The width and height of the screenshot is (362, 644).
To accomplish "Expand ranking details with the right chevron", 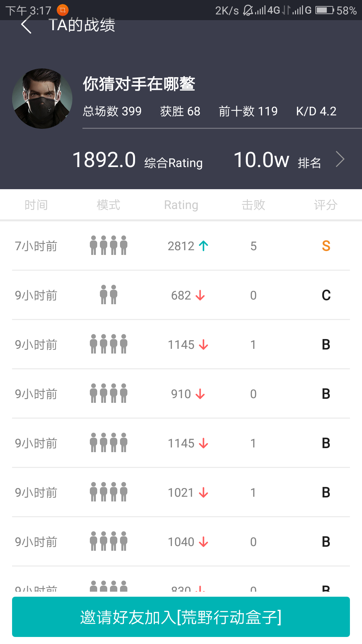I will (x=340, y=159).
